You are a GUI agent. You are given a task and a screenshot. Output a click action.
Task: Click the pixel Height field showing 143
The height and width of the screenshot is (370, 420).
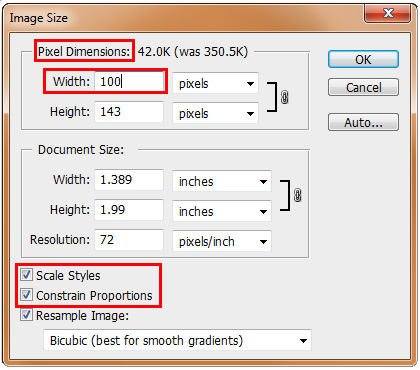tap(129, 112)
